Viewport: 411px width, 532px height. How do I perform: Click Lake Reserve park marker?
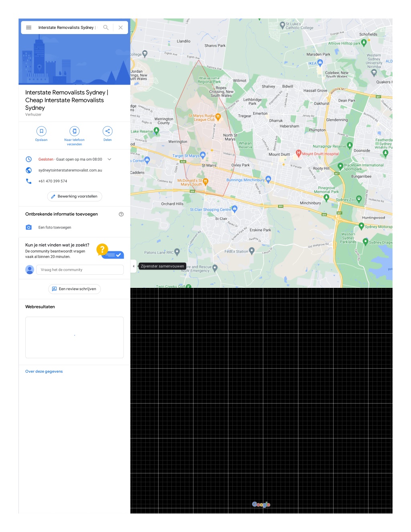point(157,130)
